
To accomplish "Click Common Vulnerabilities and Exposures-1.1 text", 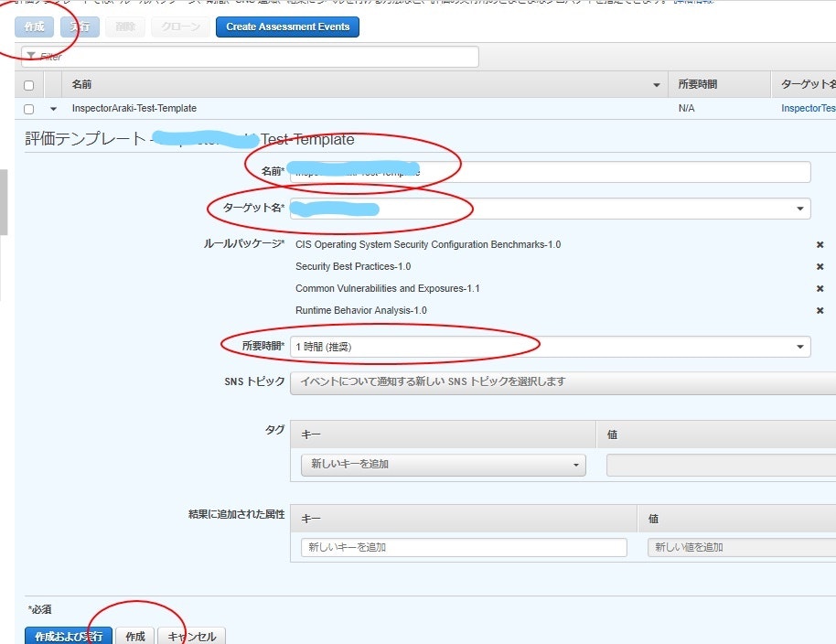I will 388,288.
